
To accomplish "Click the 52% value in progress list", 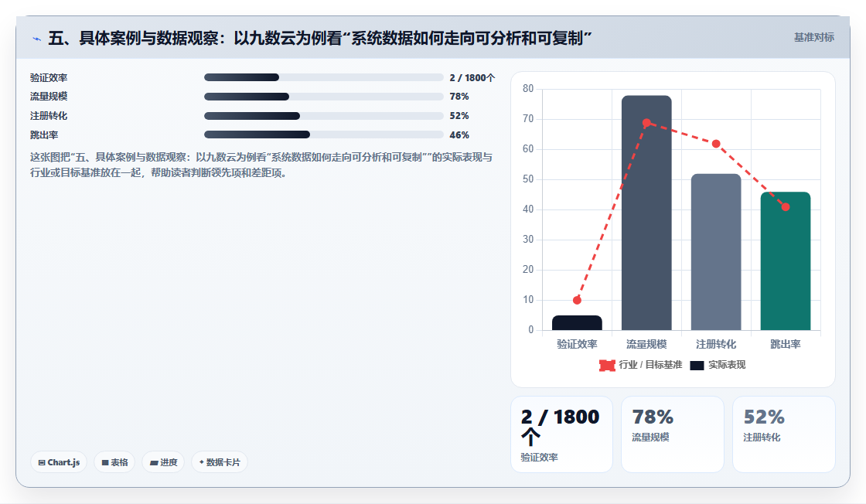I will pos(459,116).
